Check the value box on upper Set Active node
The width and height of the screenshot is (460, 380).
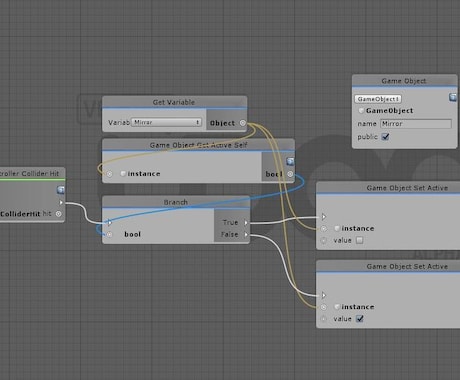tap(359, 240)
